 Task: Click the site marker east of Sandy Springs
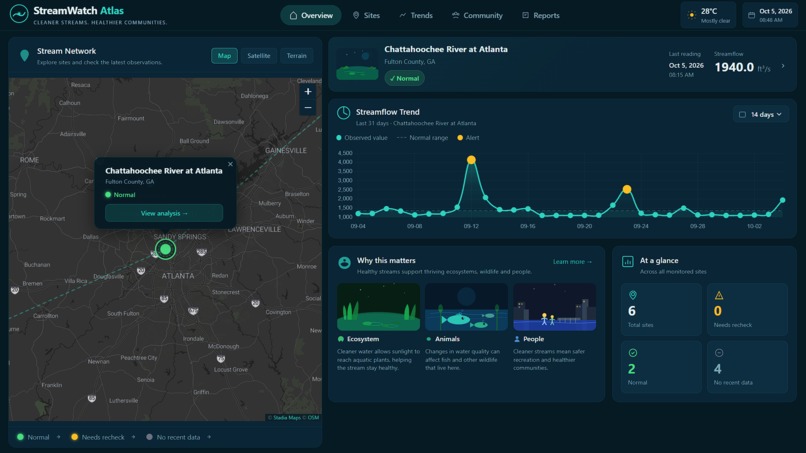(x=202, y=251)
